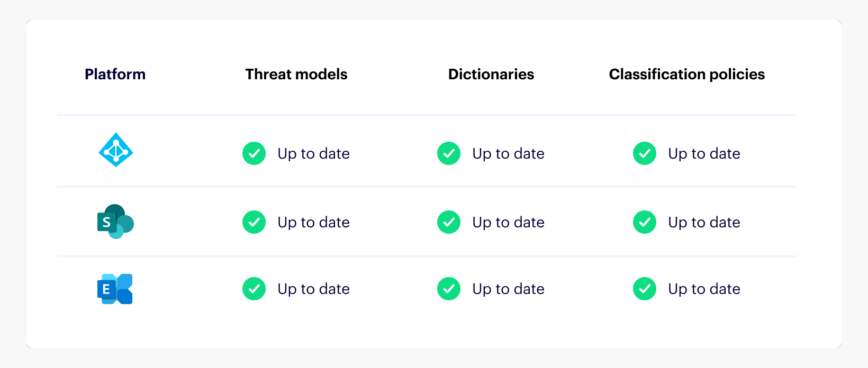The height and width of the screenshot is (368, 868).
Task: Click SharePoint dictionaries "Up to date" text
Action: point(508,222)
